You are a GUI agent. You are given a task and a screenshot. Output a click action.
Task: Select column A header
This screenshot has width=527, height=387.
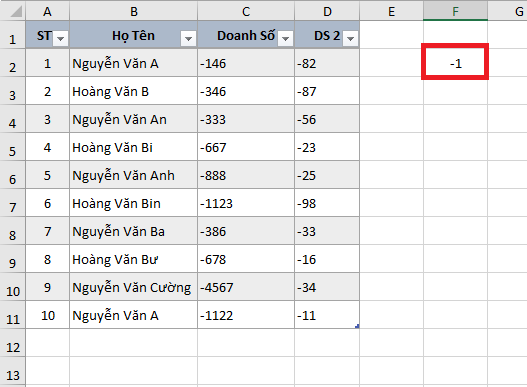pos(47,11)
